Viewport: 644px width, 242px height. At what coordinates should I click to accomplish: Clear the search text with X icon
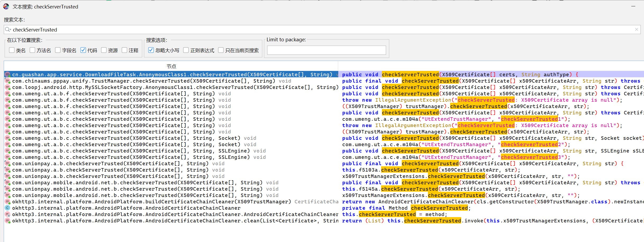(x=636, y=30)
